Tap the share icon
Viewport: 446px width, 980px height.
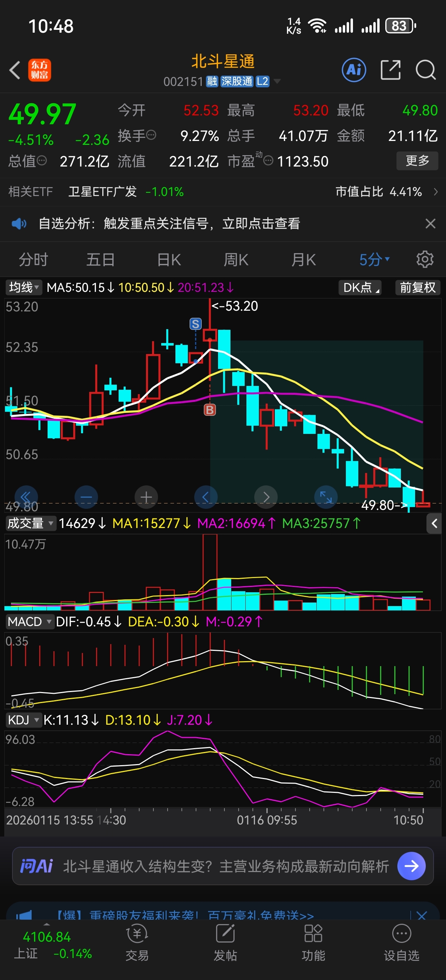tap(391, 70)
